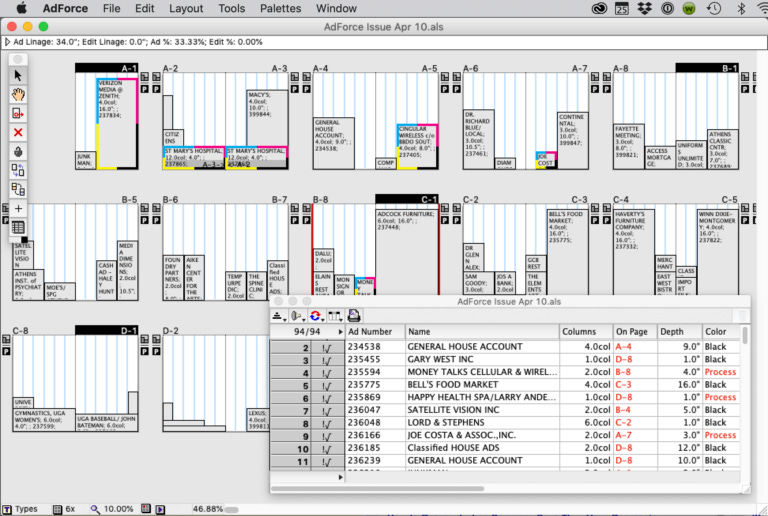Viewport: 768px width, 516px height.
Task: Click on-page link A-4 in ad list
Action: pyautogui.click(x=624, y=347)
